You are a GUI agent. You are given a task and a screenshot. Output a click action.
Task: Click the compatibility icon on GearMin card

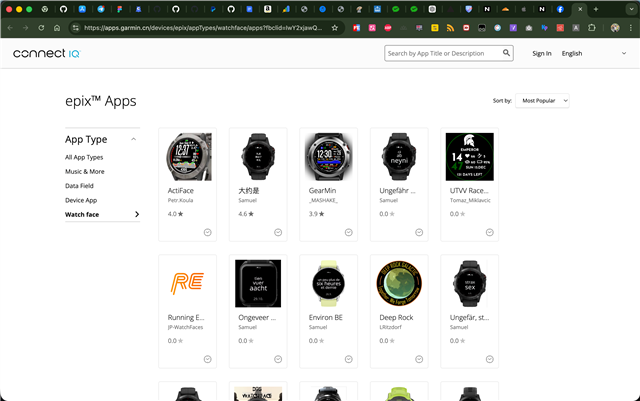348,231
